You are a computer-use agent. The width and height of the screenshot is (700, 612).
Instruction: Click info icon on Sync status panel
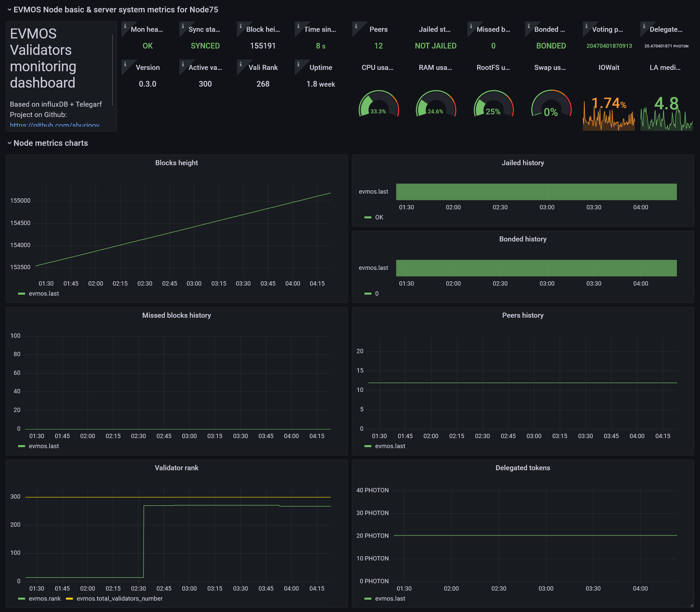coord(183,26)
